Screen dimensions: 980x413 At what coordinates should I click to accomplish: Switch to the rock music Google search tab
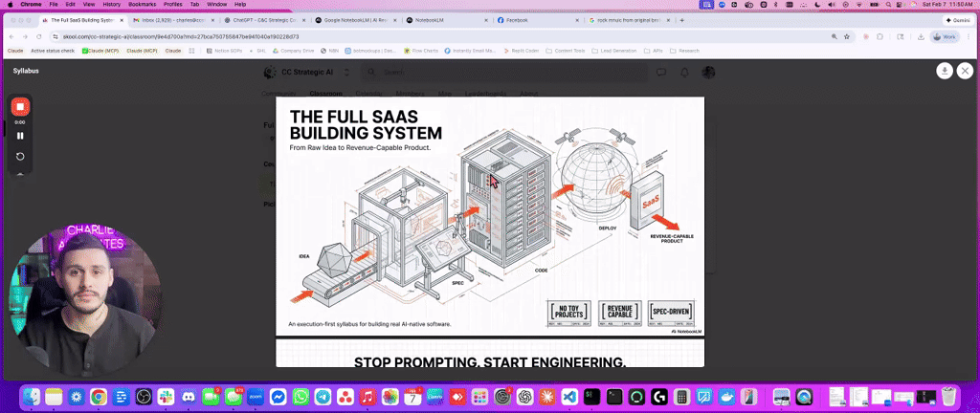pos(629,20)
